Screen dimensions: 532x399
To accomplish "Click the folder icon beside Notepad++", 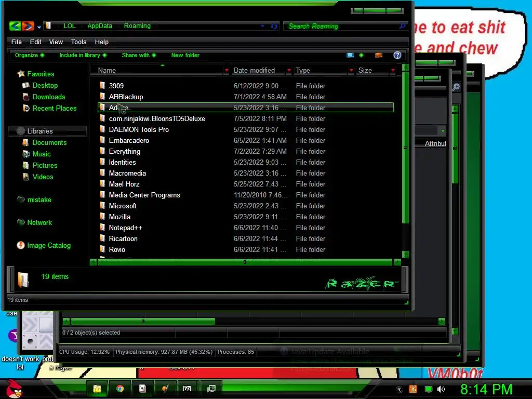I will coord(102,228).
